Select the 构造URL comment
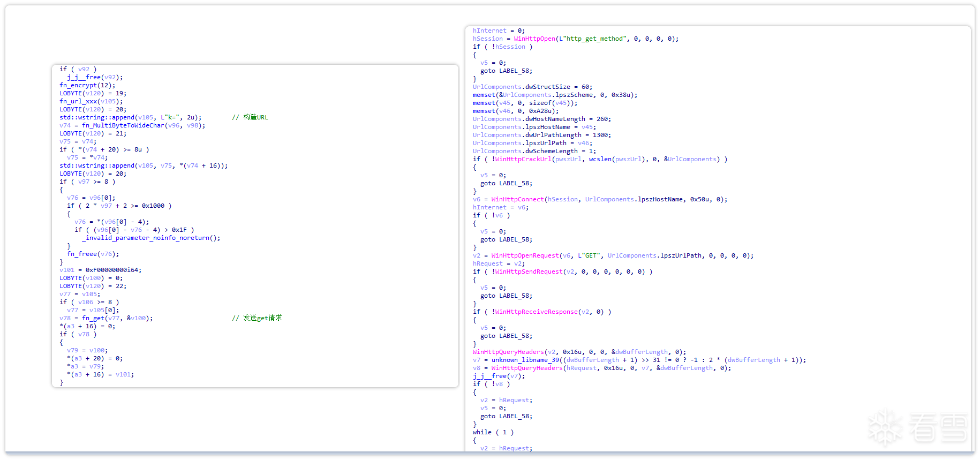The width and height of the screenshot is (980, 460). click(x=250, y=117)
